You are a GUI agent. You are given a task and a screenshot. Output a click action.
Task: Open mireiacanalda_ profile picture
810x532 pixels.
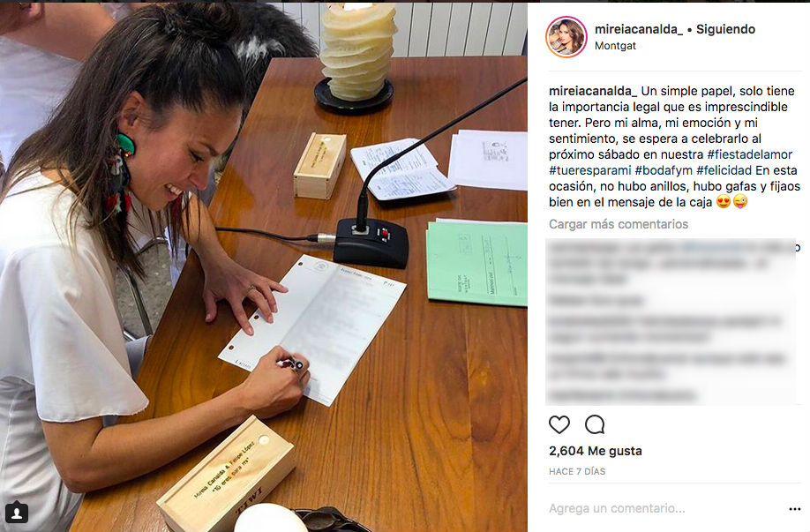tap(566, 37)
